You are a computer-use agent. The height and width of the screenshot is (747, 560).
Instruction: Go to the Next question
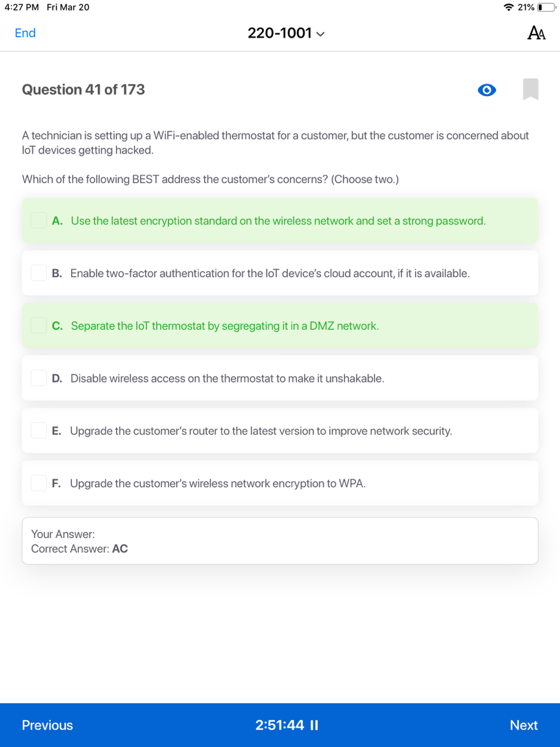(x=524, y=725)
